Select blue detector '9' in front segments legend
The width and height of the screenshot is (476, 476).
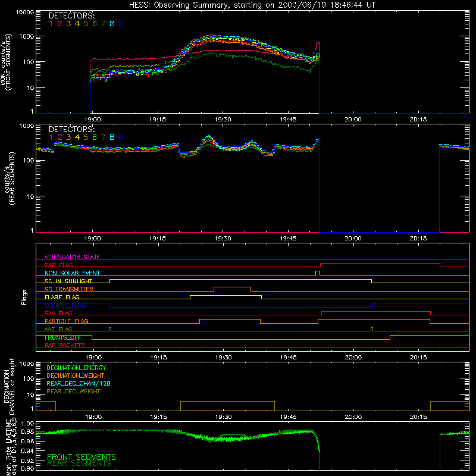pyautogui.click(x=121, y=24)
